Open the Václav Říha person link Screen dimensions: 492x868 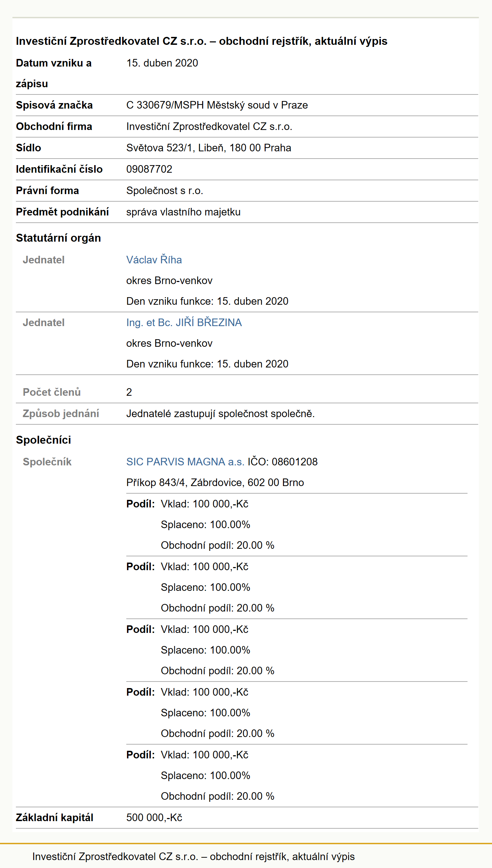point(154,260)
